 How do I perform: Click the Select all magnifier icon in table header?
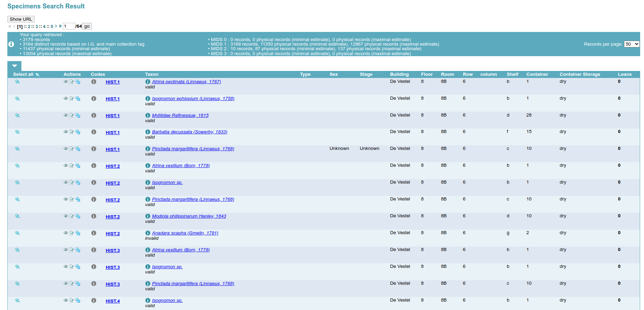coord(38,74)
